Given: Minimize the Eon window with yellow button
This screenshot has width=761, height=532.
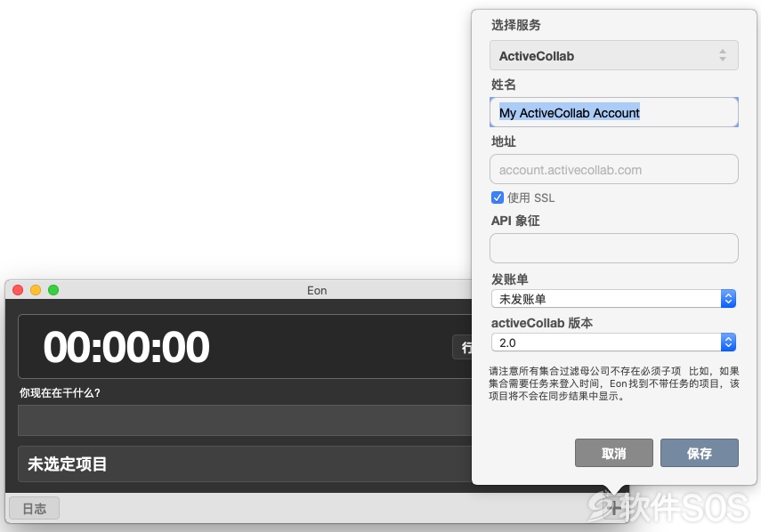Looking at the screenshot, I should (36, 290).
